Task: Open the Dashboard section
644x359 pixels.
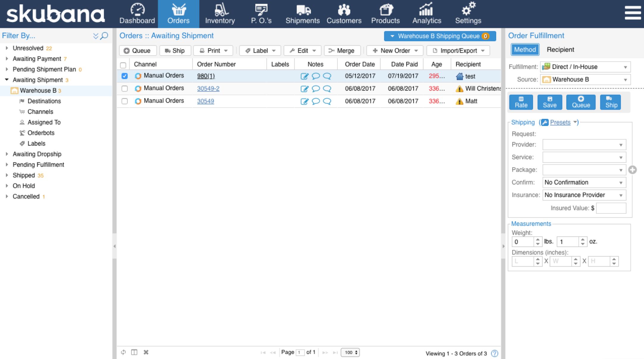Action: [137, 14]
